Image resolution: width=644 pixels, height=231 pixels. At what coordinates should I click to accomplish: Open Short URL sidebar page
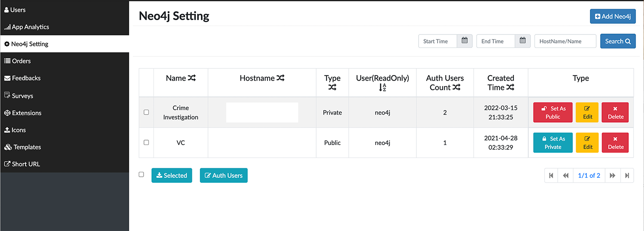pyautogui.click(x=25, y=164)
